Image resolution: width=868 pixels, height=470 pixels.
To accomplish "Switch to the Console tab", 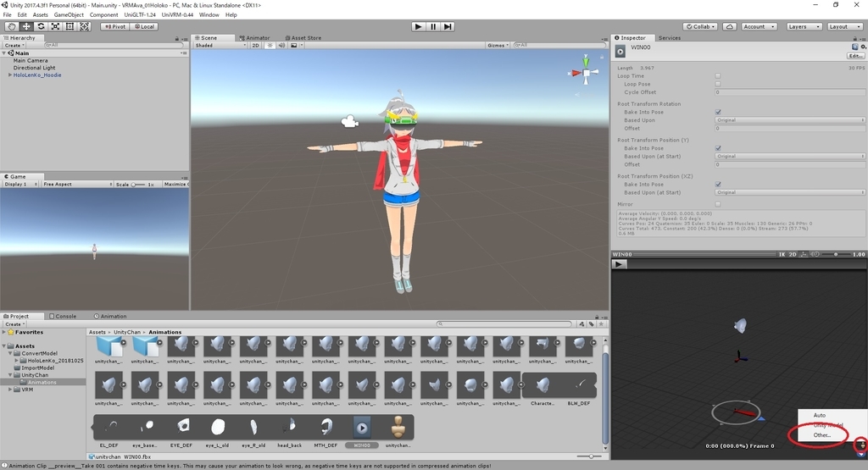I will (x=63, y=316).
